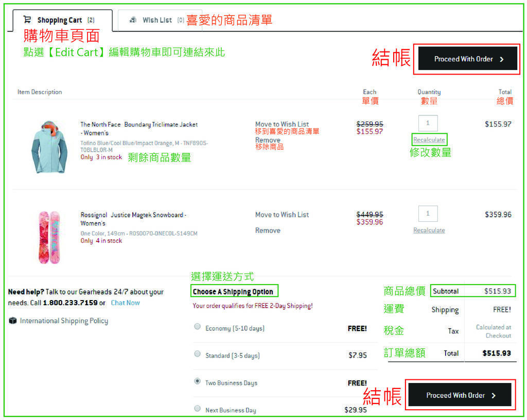Viewport: 527px width, 420px height.
Task: Click the struck-through $449.95 snowboard price
Action: pos(370,214)
